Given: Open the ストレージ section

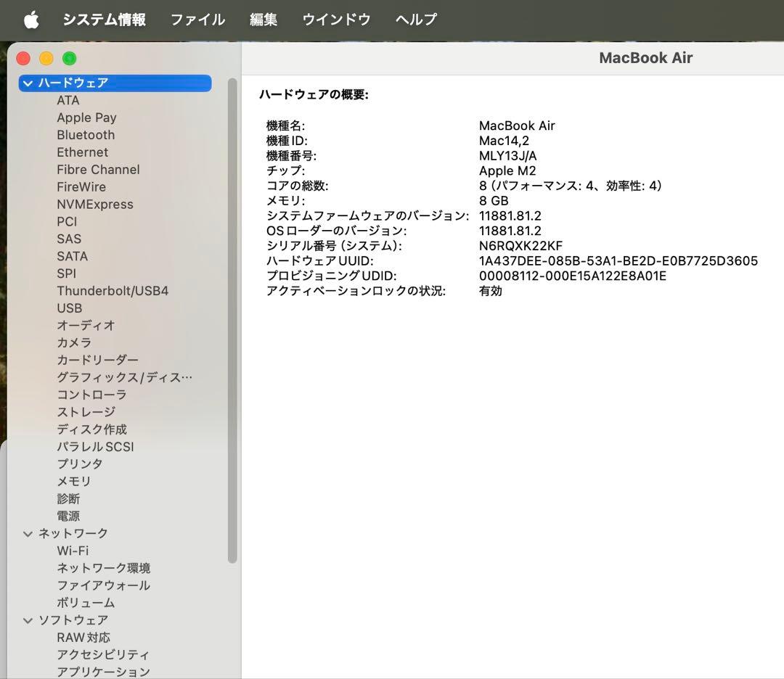Looking at the screenshot, I should coord(85,411).
